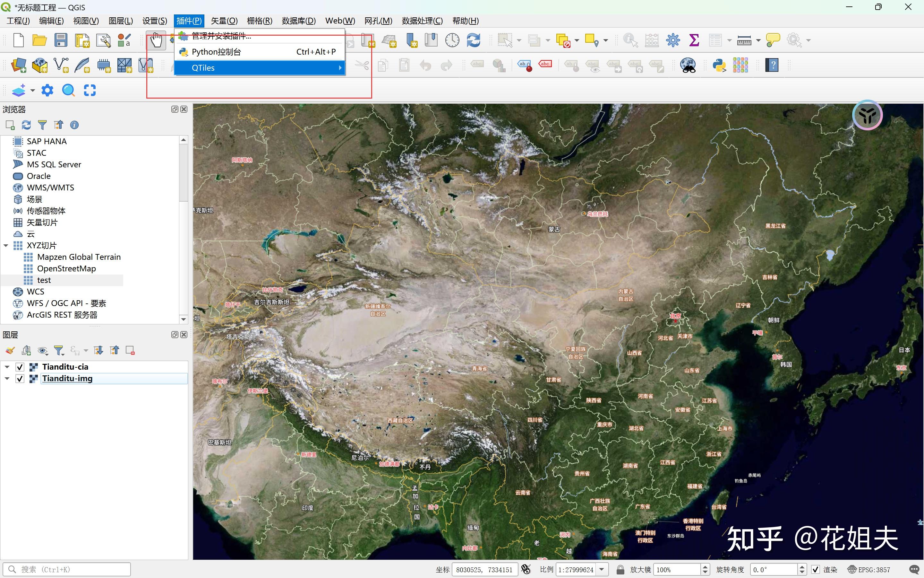Click the New Project icon
This screenshot has height=578, width=924.
[18, 40]
